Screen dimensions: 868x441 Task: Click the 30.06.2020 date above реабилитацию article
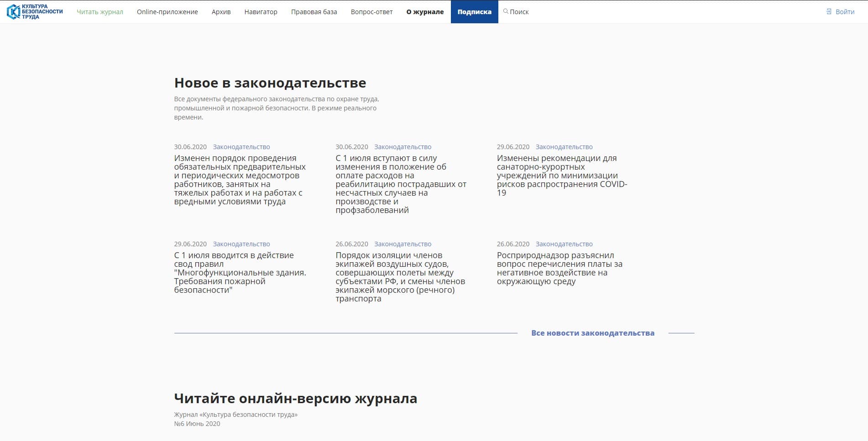[352, 147]
